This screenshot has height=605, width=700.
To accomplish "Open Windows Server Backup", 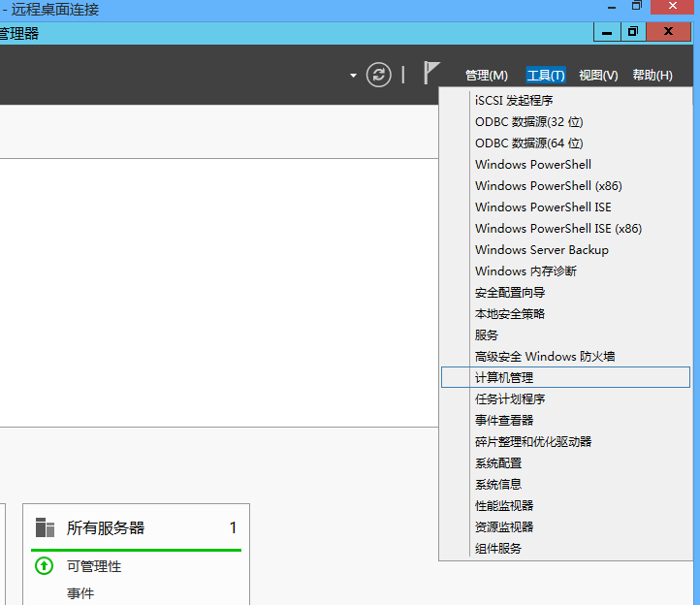I will (x=542, y=249).
